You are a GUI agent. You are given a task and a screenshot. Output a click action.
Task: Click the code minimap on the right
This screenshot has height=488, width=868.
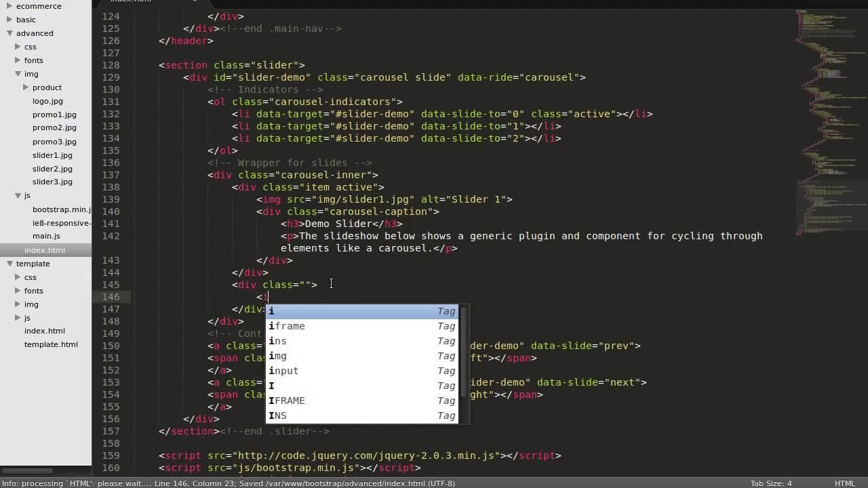click(x=831, y=122)
